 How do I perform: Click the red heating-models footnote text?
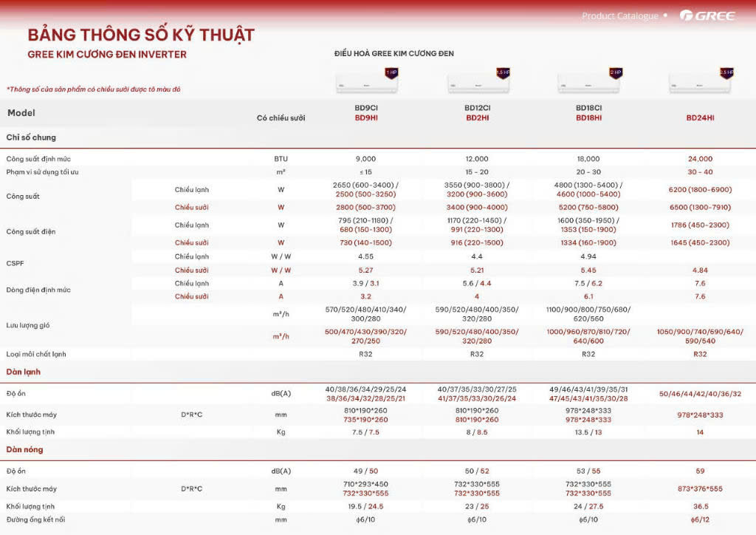94,89
